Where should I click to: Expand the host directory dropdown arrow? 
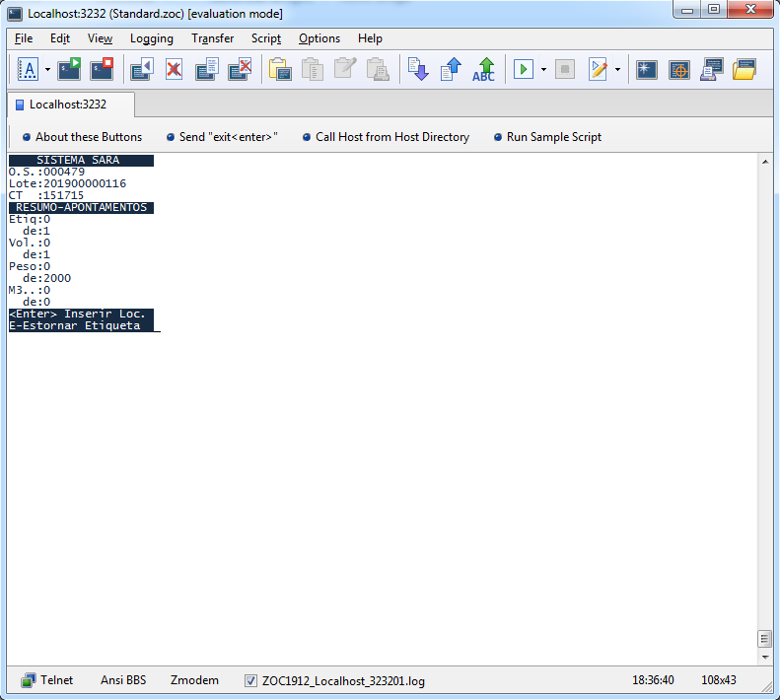(x=47, y=70)
